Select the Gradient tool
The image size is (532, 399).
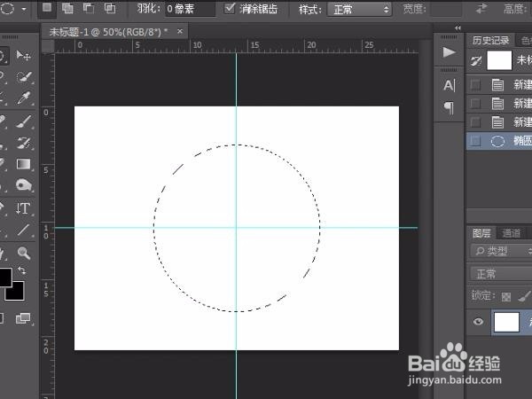[23, 164]
